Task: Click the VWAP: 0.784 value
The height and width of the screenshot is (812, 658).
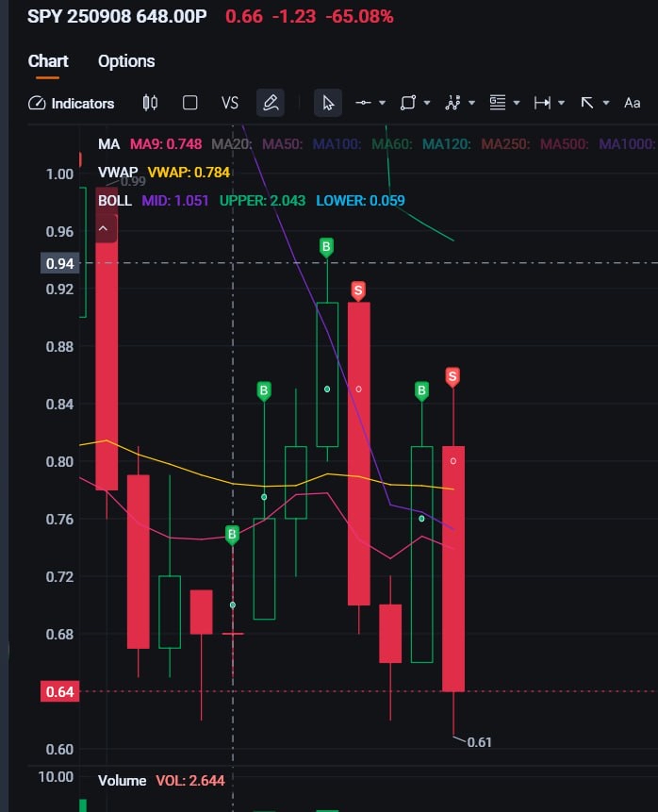Action: tap(189, 172)
